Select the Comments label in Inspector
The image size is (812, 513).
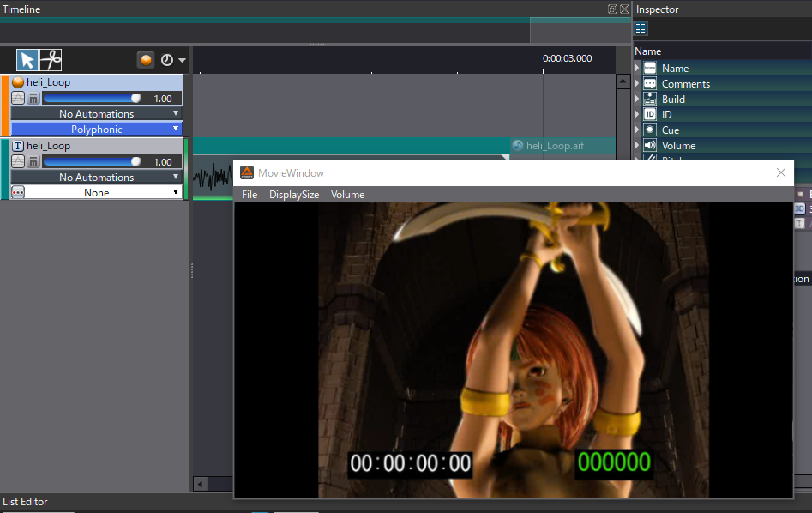686,83
